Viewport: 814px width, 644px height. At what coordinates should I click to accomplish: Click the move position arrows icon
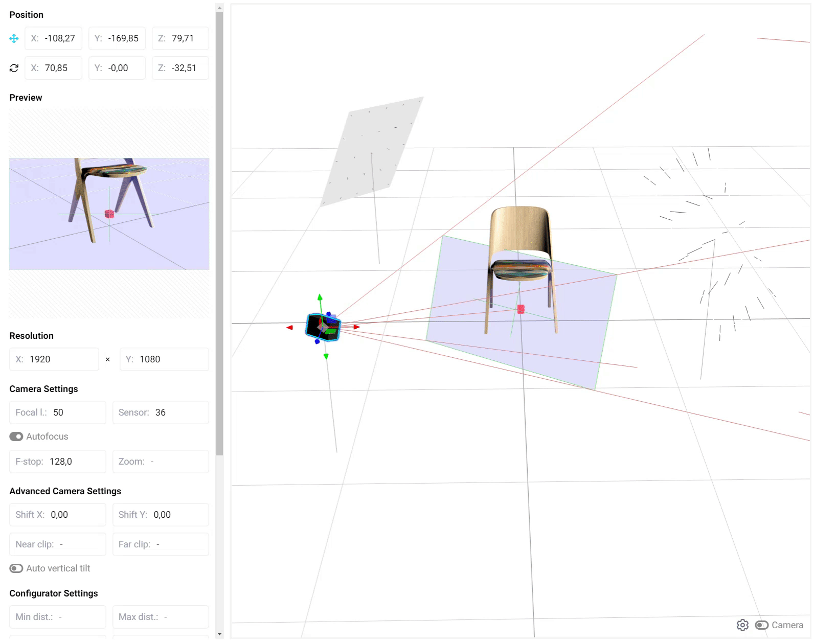pyautogui.click(x=14, y=38)
